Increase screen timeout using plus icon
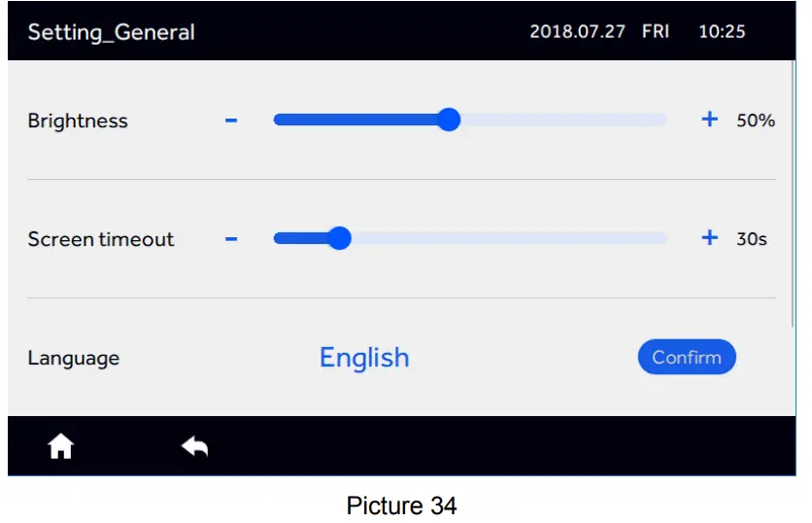Viewport: 812px width, 523px height. [x=709, y=238]
